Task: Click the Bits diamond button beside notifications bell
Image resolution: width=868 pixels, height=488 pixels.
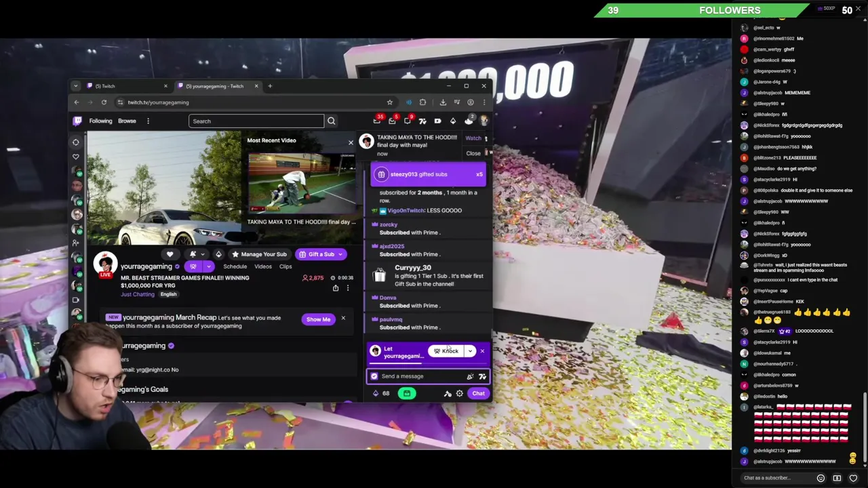Action: [218, 254]
